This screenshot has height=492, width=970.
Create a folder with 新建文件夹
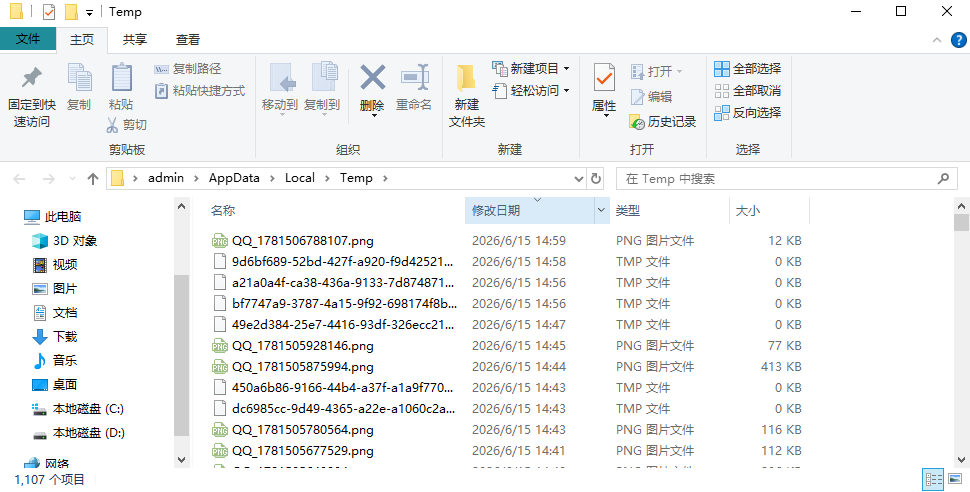click(466, 95)
